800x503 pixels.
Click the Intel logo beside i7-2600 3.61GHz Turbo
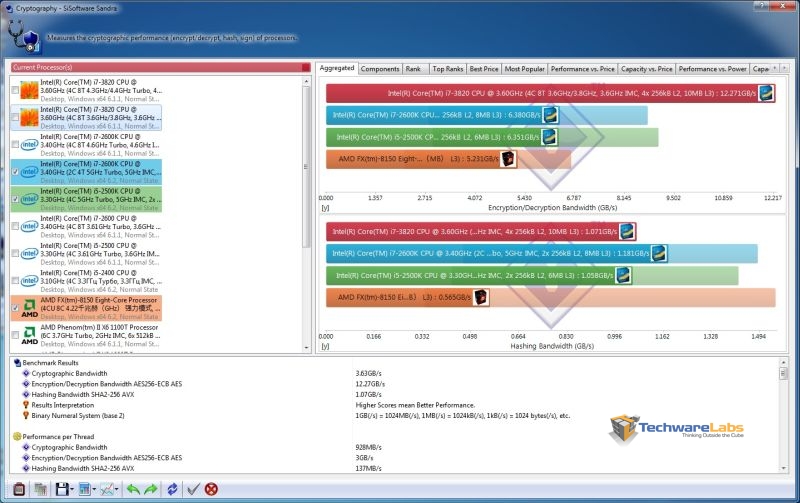[x=30, y=226]
